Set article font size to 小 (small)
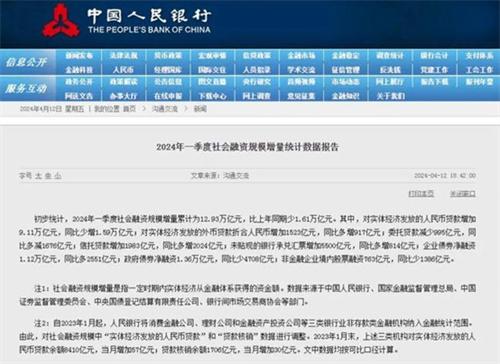This screenshot has height=364, width=500. click(58, 176)
